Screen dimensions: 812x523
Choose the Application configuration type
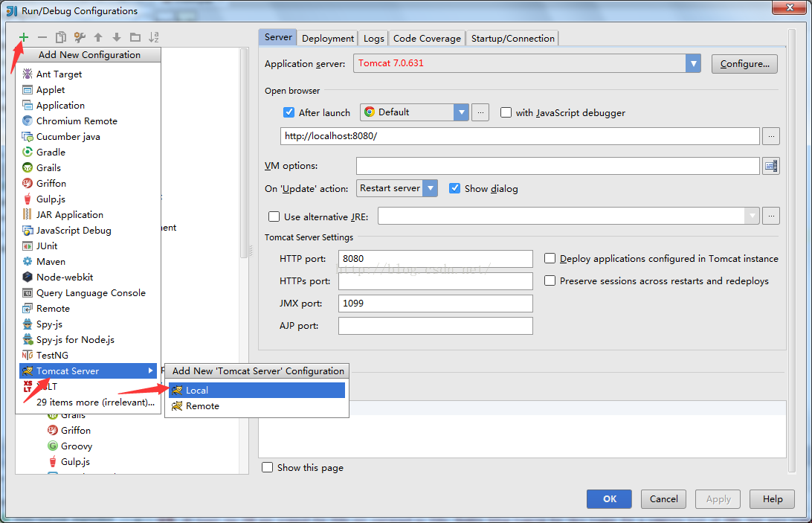point(88,105)
